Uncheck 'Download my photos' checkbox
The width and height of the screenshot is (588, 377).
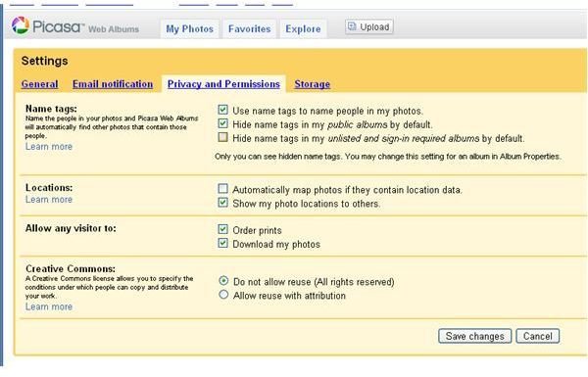click(x=222, y=243)
